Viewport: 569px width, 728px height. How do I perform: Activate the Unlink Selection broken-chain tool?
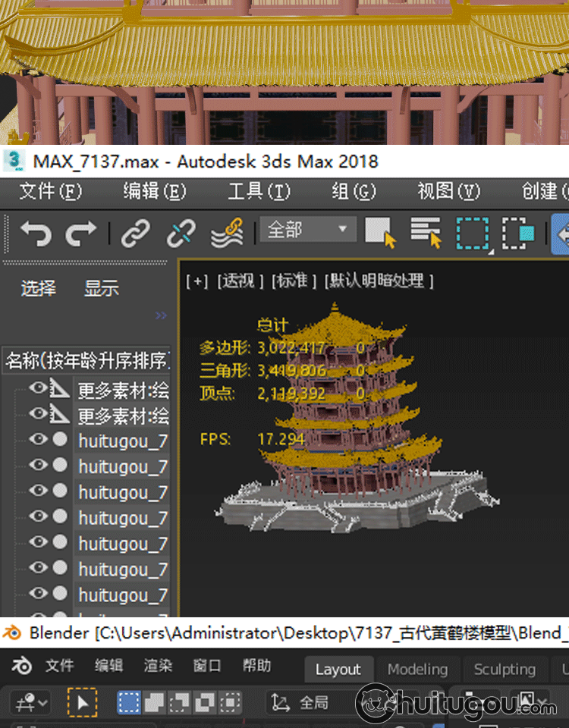point(181,233)
